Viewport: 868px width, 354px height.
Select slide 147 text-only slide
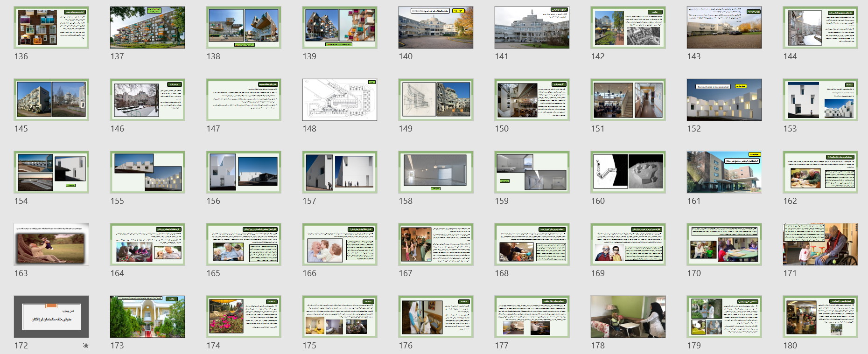[244, 100]
